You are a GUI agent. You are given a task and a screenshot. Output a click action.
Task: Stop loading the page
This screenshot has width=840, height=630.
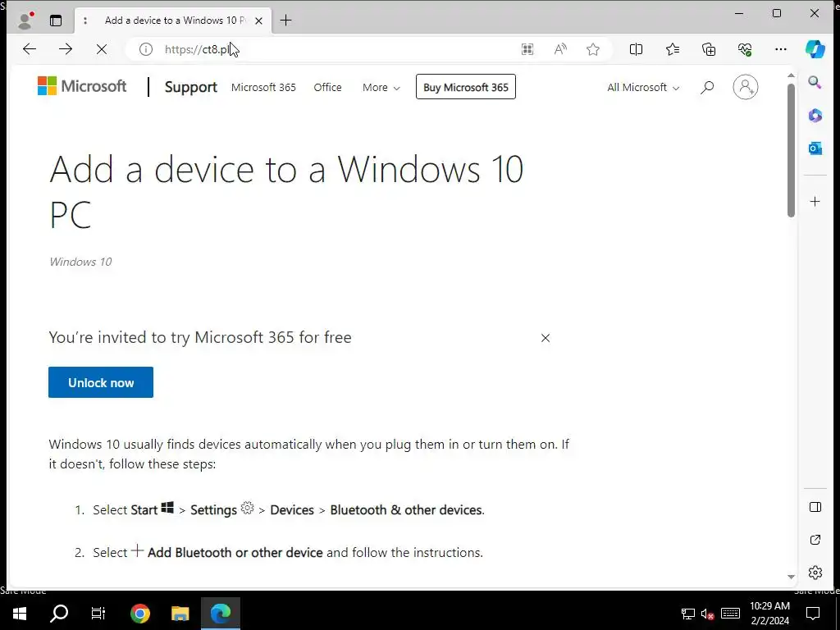(x=101, y=49)
